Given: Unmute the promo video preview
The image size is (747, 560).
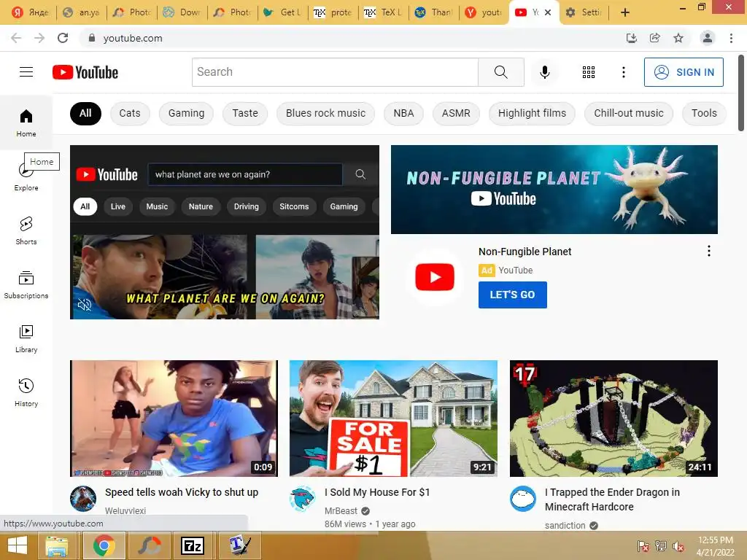Looking at the screenshot, I should coord(85,305).
